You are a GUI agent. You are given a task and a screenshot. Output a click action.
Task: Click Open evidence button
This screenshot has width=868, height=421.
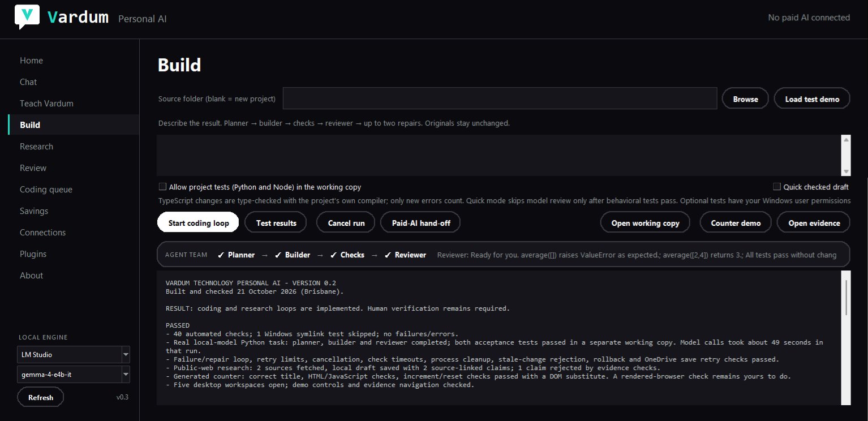coord(814,223)
